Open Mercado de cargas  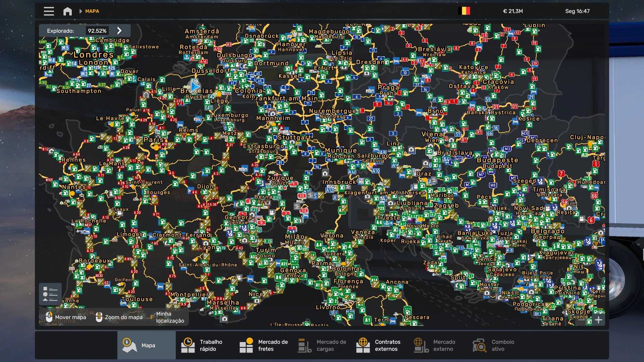[322, 345]
